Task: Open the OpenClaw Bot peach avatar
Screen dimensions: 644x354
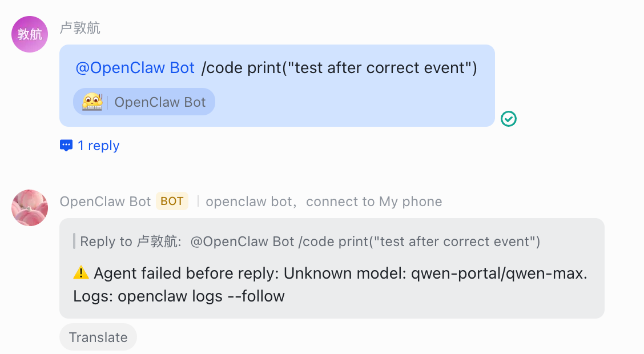Action: [x=30, y=208]
